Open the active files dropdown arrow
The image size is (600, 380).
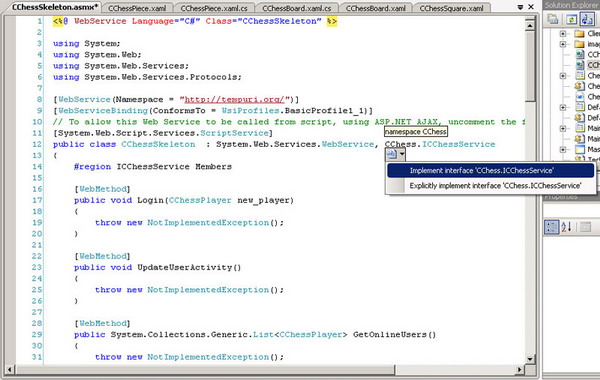[x=520, y=7]
